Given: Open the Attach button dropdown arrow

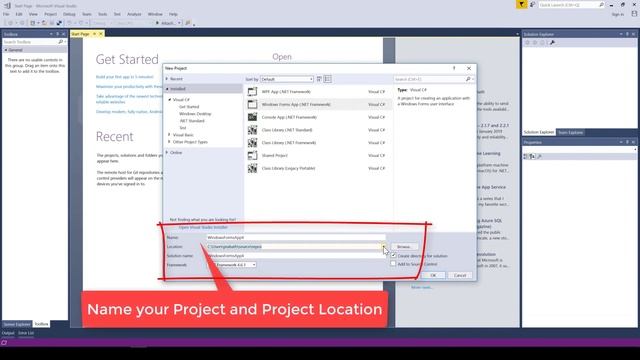Looking at the screenshot, I should [179, 23].
